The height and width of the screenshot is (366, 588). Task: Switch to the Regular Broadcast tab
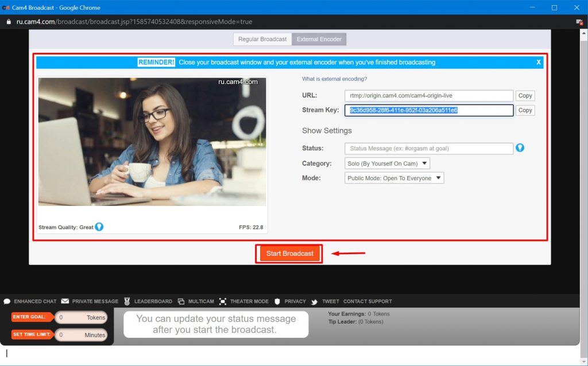click(x=262, y=39)
